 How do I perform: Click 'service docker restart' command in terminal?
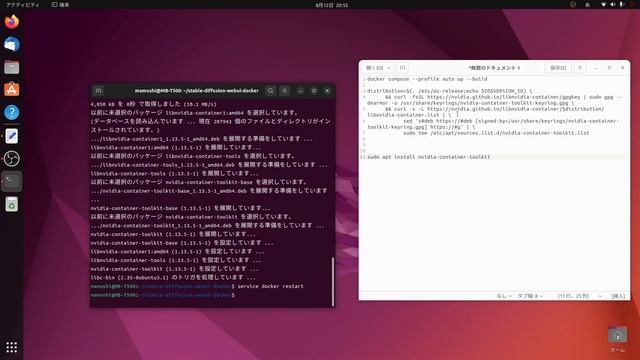coord(270,287)
